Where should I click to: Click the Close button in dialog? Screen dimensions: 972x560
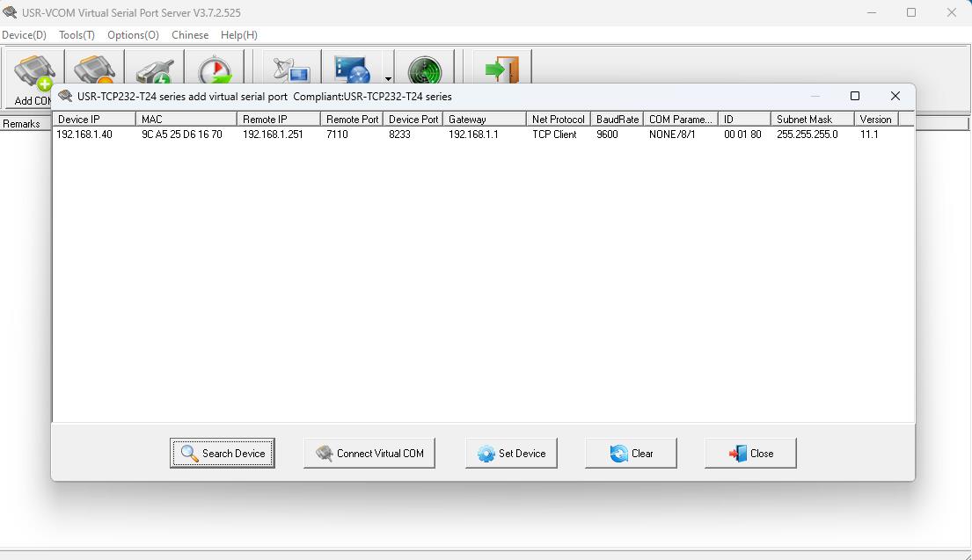pyautogui.click(x=750, y=453)
